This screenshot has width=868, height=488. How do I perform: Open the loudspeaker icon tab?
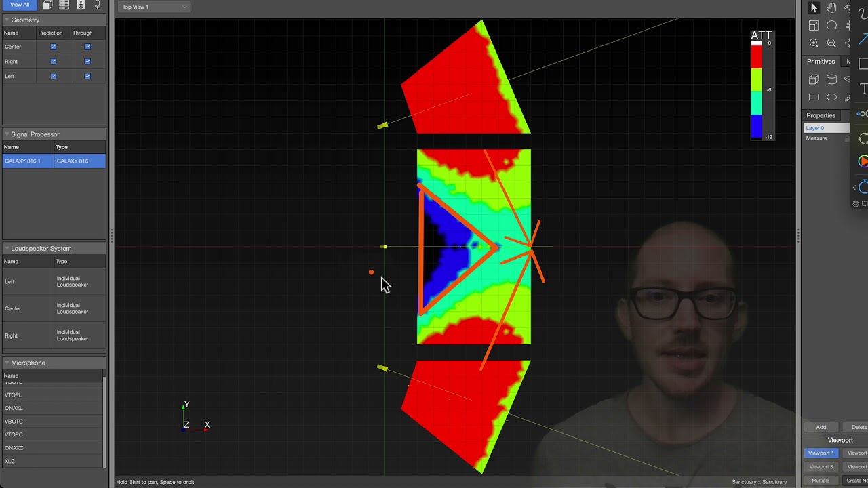[x=81, y=5]
